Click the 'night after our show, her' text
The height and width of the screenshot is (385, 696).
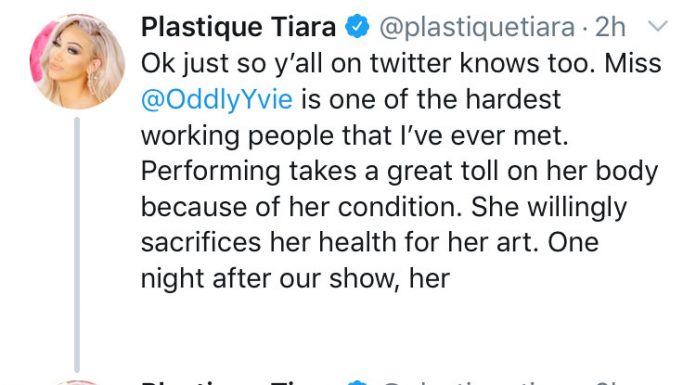pos(296,279)
